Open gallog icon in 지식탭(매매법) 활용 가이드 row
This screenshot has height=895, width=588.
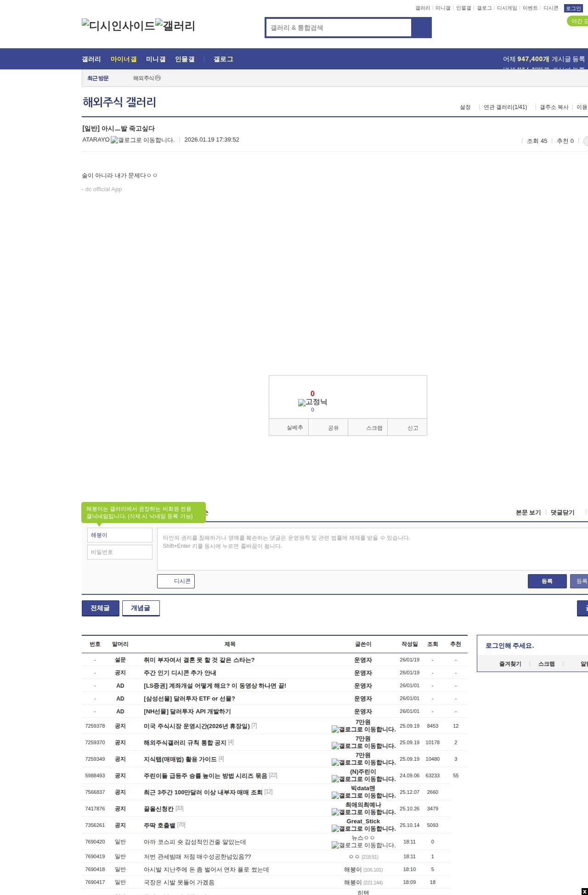click(363, 762)
